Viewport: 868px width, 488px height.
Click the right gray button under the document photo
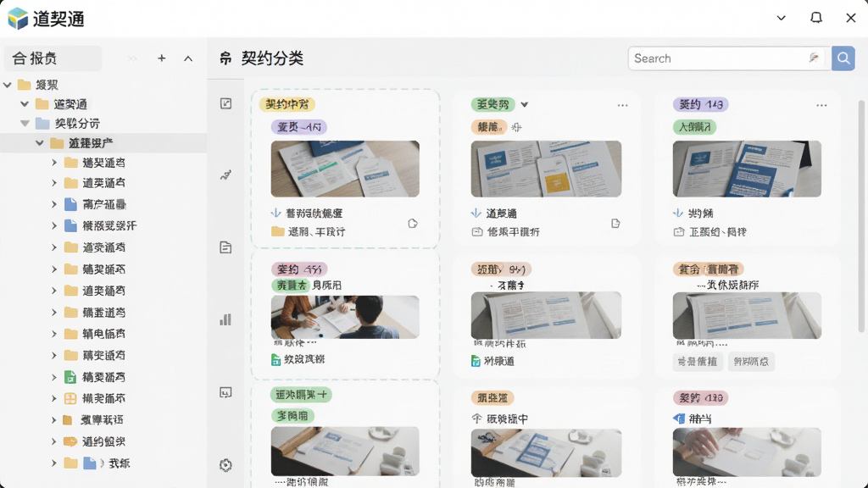pos(751,361)
